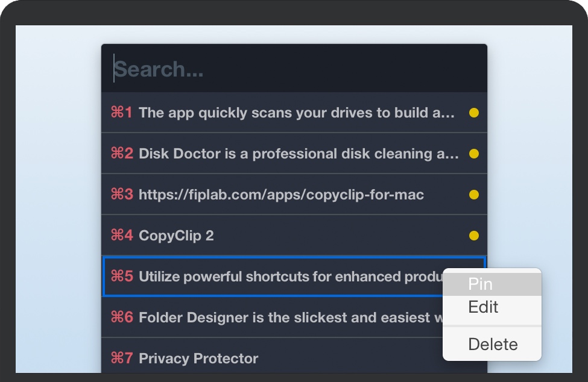Viewport: 588px width, 382px height.
Task: Click the ⌘6 shortcut label
Action: coord(122,318)
